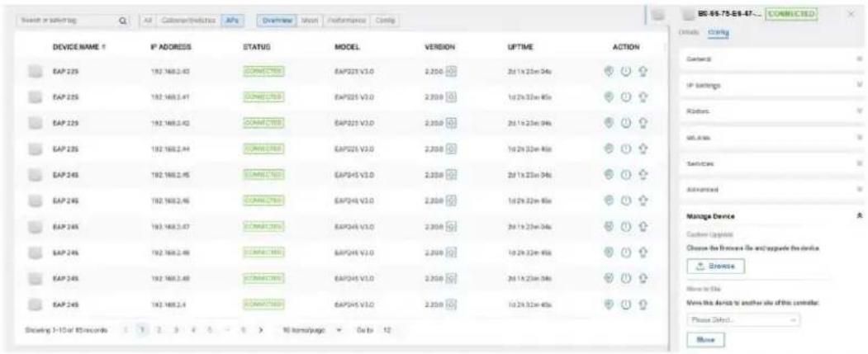868x354 pixels.
Task: Upgrade the AP at 192.168.2.47
Action: pyautogui.click(x=643, y=225)
